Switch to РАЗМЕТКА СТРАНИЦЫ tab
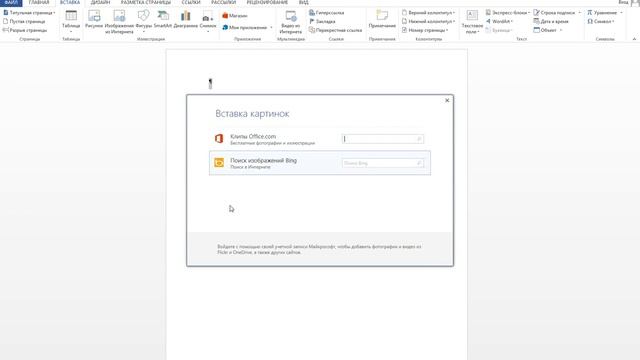 coord(146,2)
